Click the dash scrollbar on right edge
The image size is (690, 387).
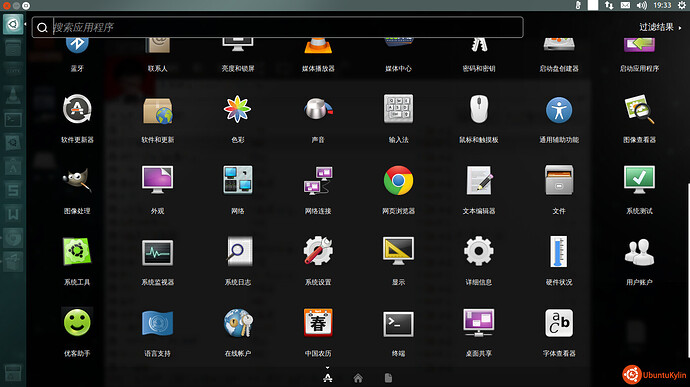(688, 271)
